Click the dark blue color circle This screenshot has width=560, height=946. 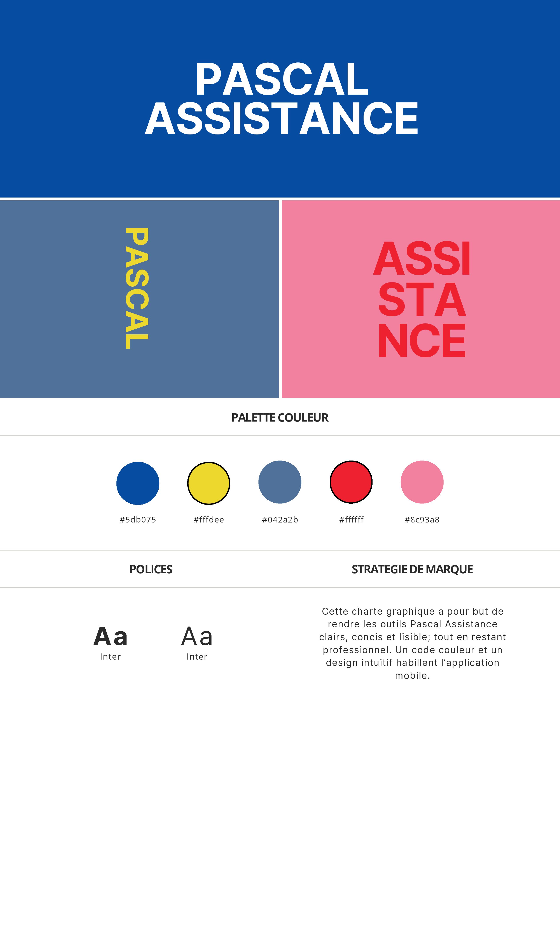(138, 483)
